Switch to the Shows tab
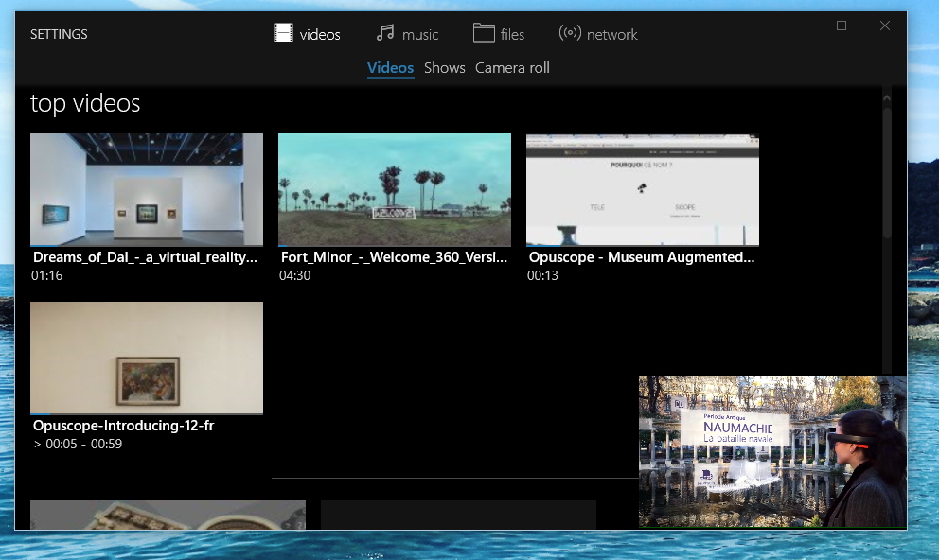Image resolution: width=939 pixels, height=560 pixels. 444,68
